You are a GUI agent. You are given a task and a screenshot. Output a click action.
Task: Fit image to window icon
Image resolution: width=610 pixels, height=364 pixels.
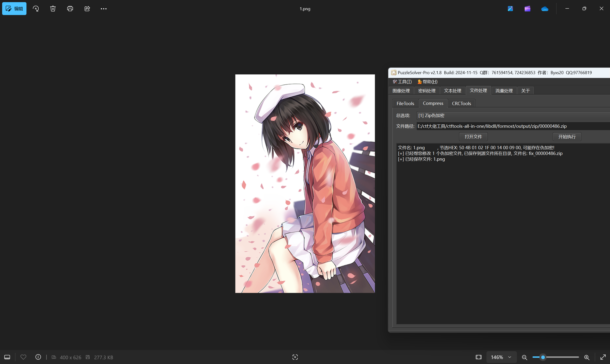coord(478,357)
